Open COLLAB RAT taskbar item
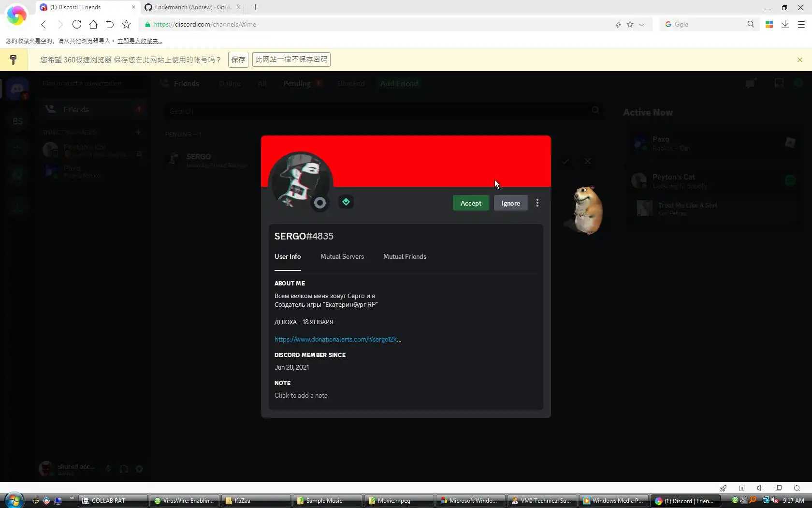 (x=113, y=501)
